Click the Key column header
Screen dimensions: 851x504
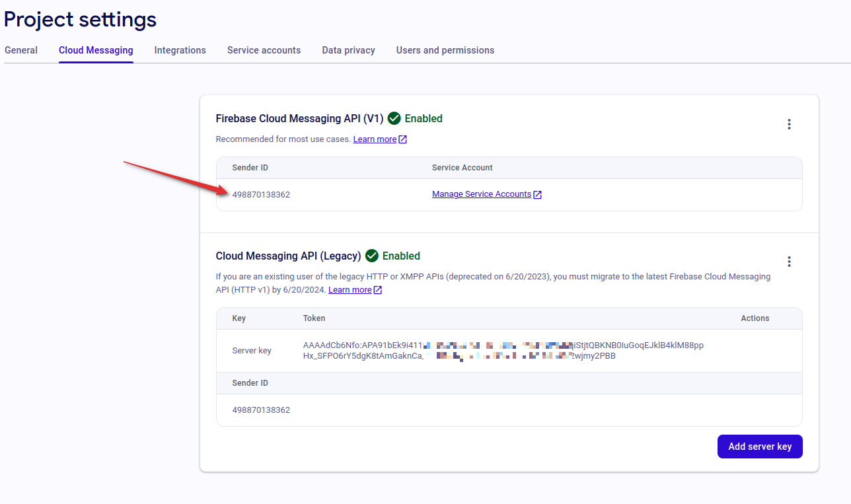coord(239,318)
